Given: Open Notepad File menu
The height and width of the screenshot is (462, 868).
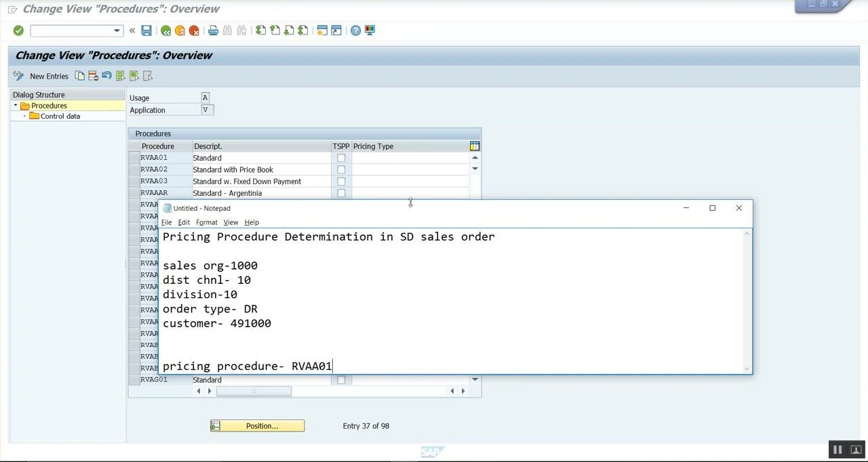Looking at the screenshot, I should coord(166,222).
